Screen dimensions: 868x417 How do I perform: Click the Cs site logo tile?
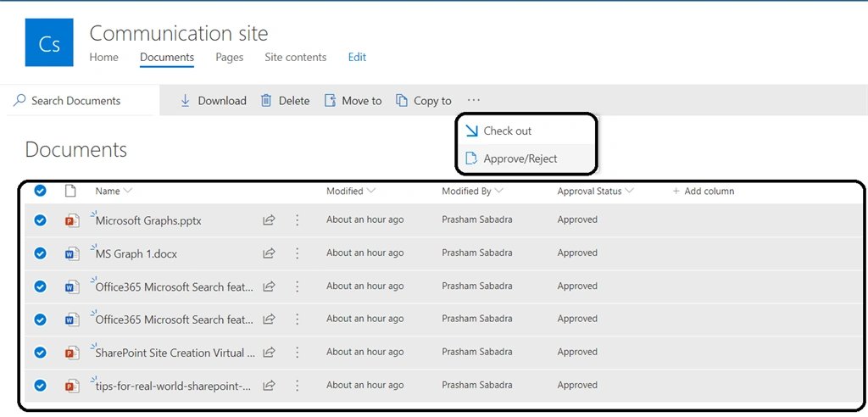click(x=49, y=42)
